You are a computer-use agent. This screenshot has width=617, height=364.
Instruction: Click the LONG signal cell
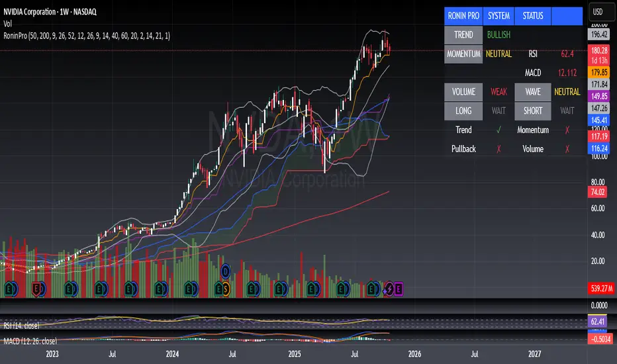point(462,111)
